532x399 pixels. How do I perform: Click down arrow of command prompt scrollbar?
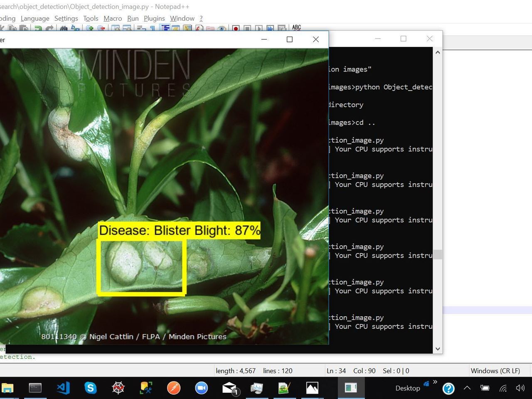tap(438, 349)
